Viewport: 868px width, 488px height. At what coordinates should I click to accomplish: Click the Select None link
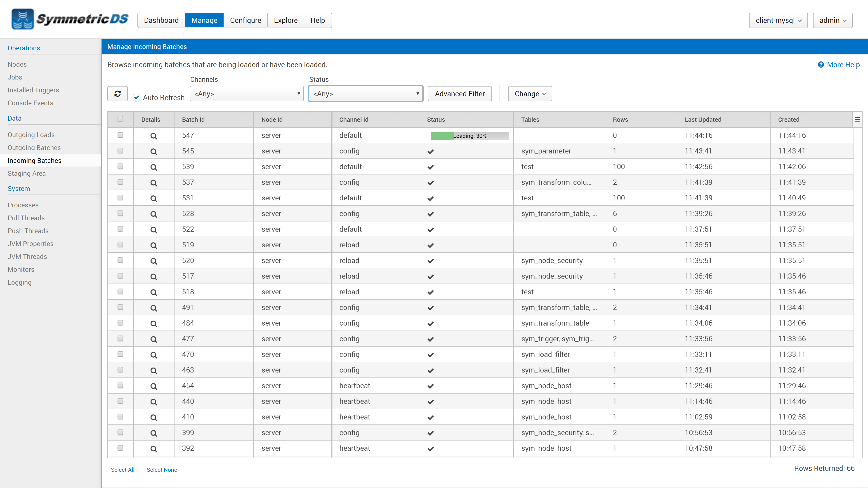coord(162,470)
